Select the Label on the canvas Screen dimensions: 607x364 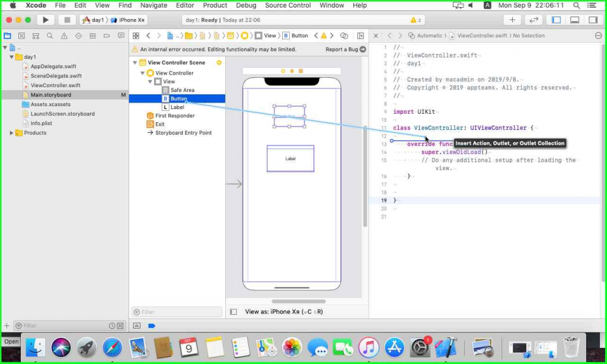point(290,158)
